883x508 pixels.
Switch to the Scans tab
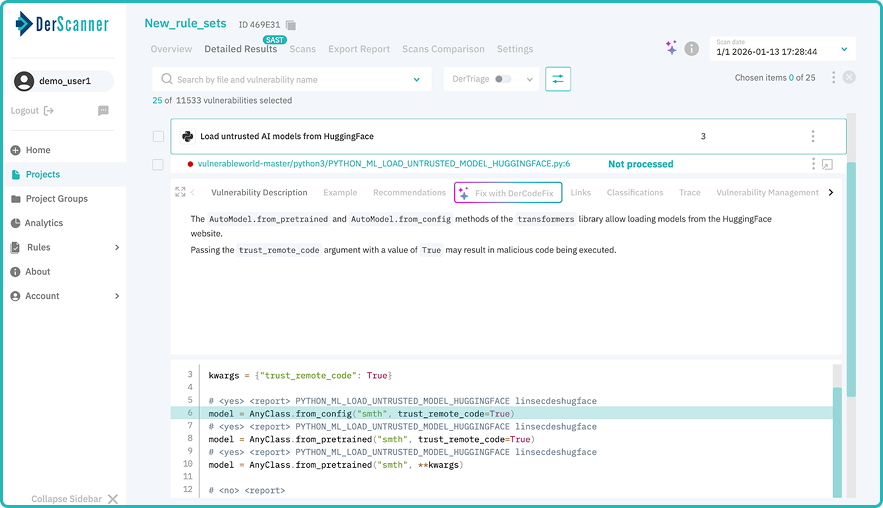coord(302,49)
